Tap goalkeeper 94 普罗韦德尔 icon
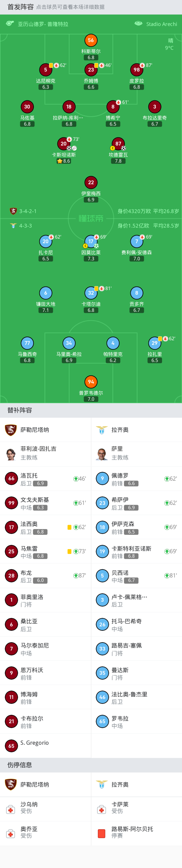The width and height of the screenshot is (182, 868). click(x=91, y=382)
